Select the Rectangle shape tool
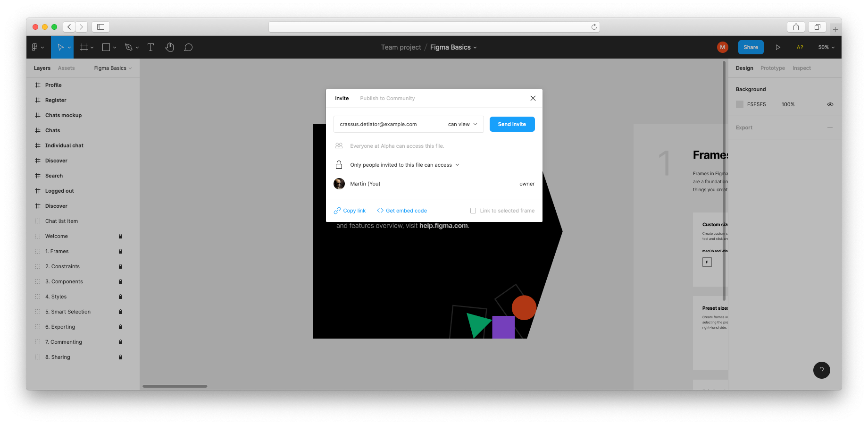The height and width of the screenshot is (425, 868). 106,47
